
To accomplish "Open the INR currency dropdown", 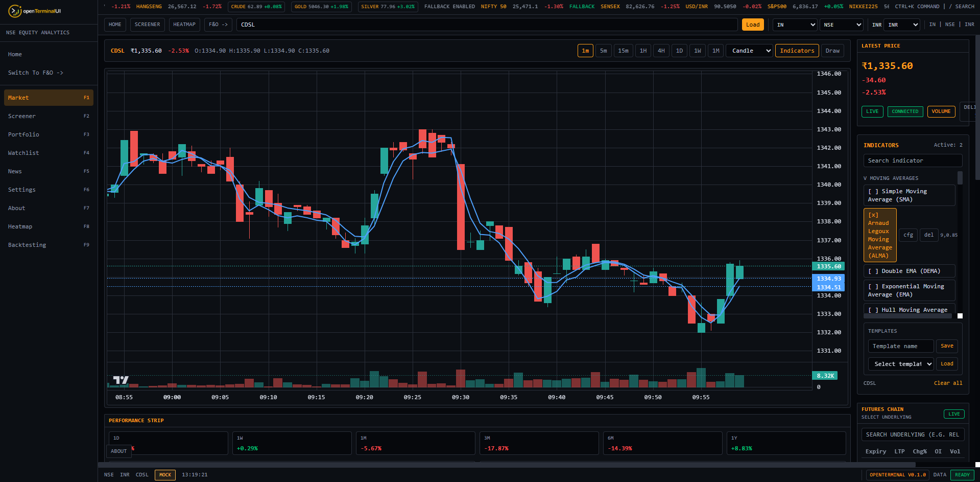I will (902, 25).
